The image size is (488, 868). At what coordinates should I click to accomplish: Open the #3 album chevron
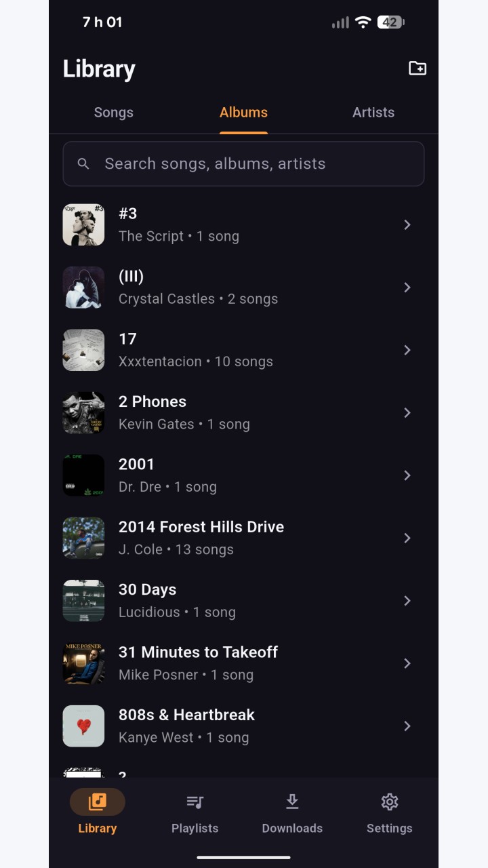[407, 224]
